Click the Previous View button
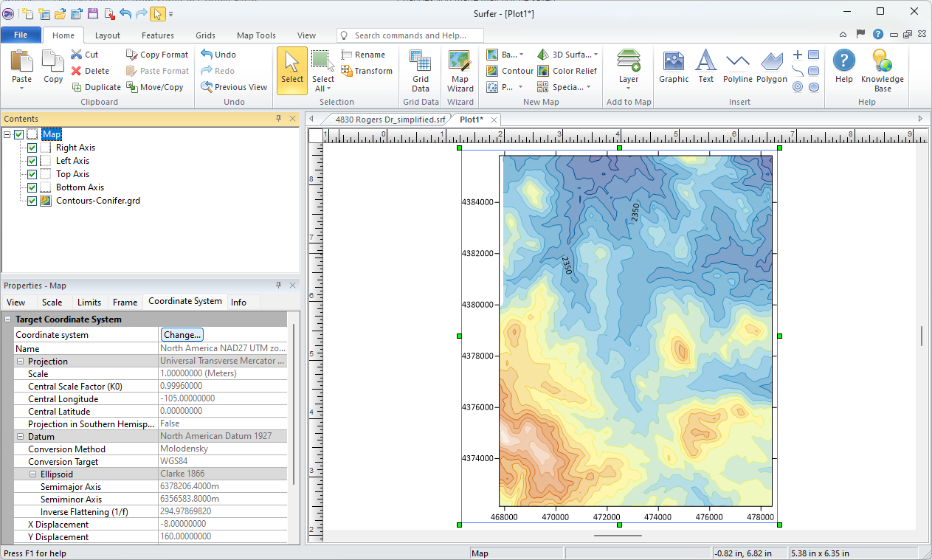This screenshot has height=560, width=932. click(x=234, y=87)
